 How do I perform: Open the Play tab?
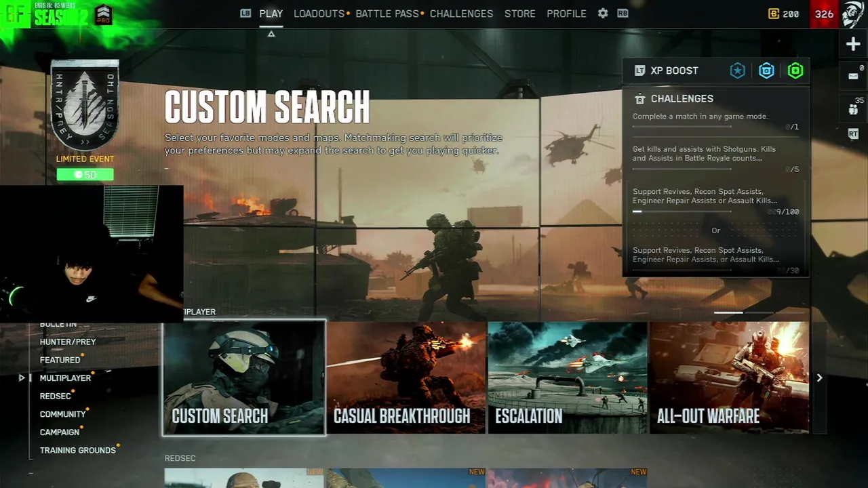point(271,14)
